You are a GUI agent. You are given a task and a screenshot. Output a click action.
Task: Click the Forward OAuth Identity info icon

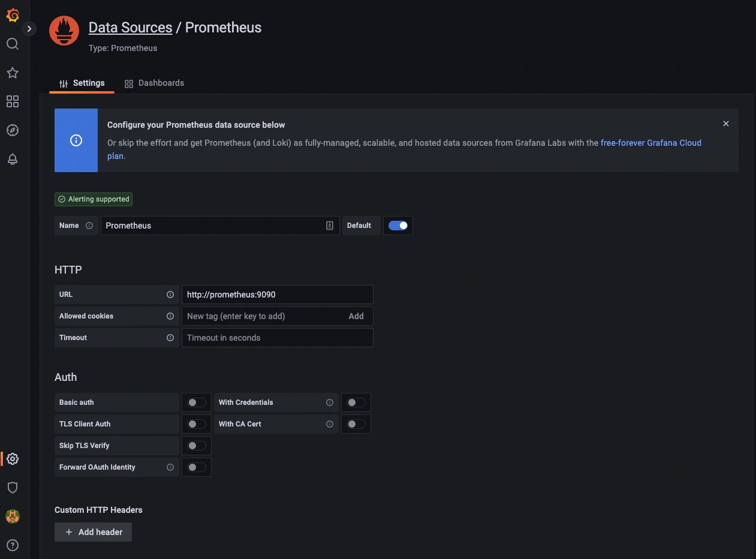click(x=170, y=467)
